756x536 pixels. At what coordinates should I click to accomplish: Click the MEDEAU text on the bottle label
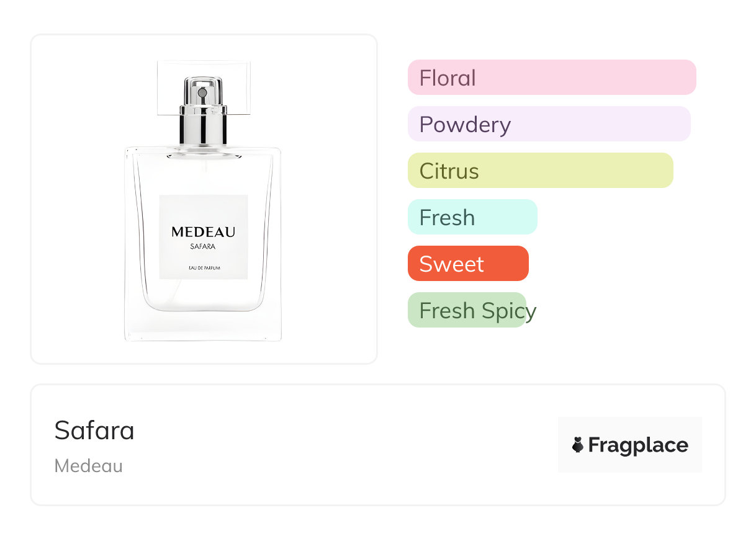click(x=204, y=232)
